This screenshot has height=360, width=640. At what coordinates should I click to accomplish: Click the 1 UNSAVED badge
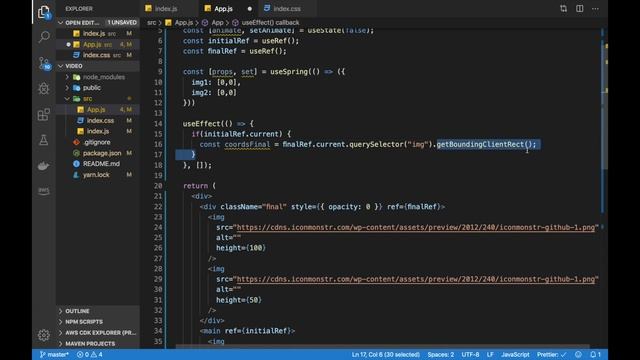122,22
